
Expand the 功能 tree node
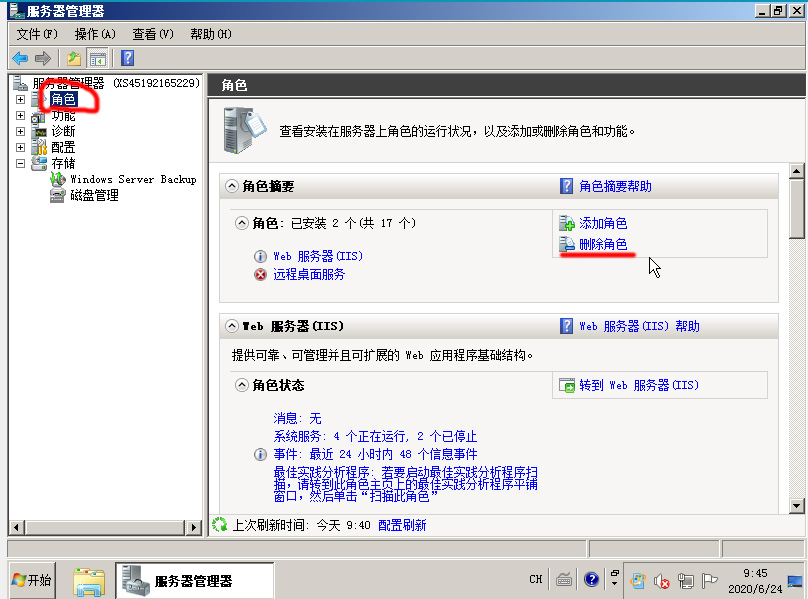point(21,115)
